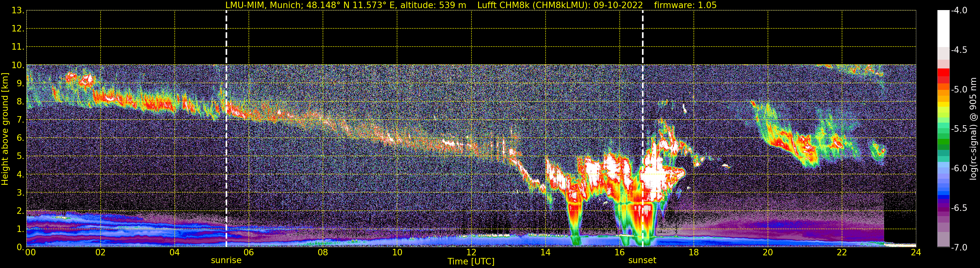Click the colorbar tick label '-6.5'
Screen dimensions: 980x268
[959, 208]
